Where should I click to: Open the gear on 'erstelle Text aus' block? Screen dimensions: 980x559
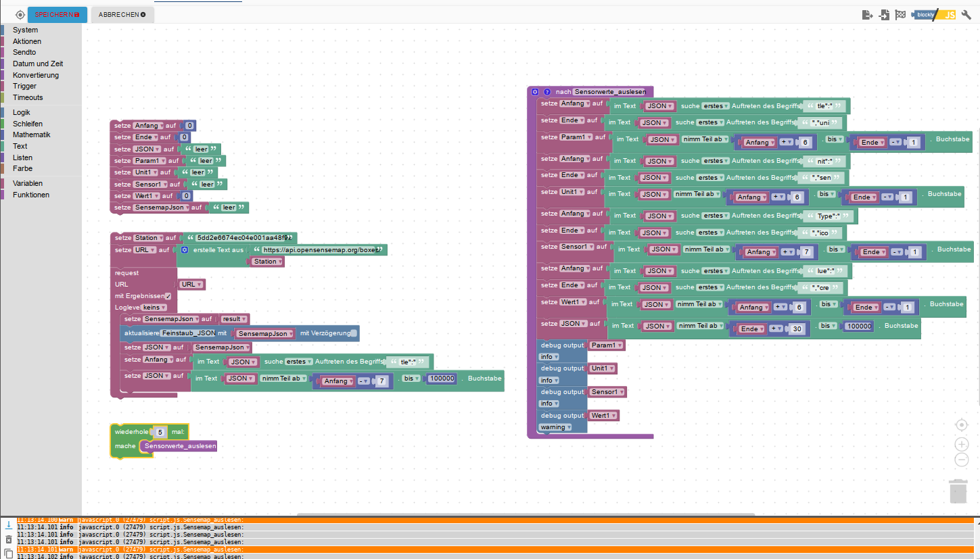[x=185, y=249]
